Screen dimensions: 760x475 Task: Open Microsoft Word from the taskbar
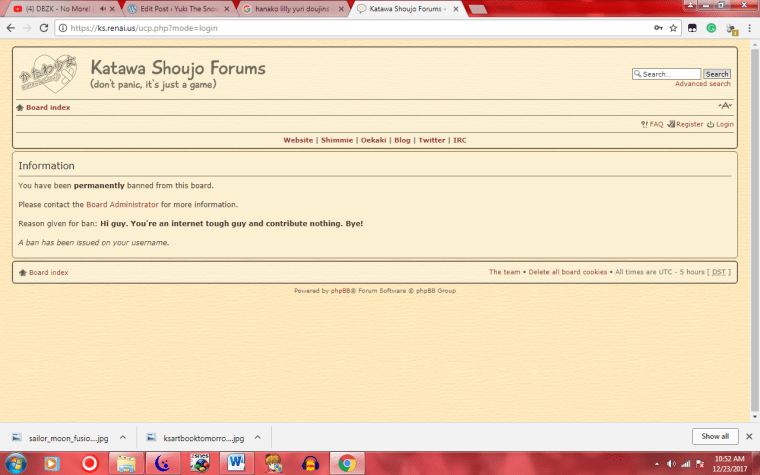point(237,463)
